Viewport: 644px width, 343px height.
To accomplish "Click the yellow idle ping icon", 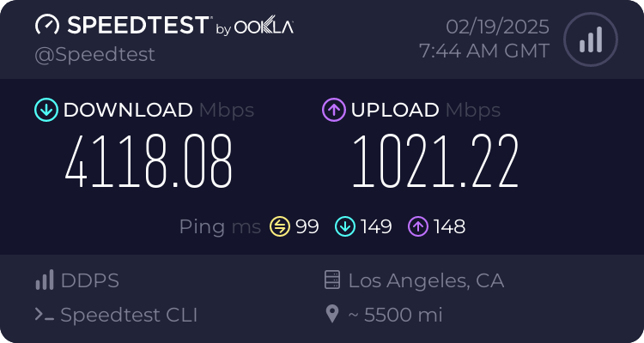I will pos(280,226).
